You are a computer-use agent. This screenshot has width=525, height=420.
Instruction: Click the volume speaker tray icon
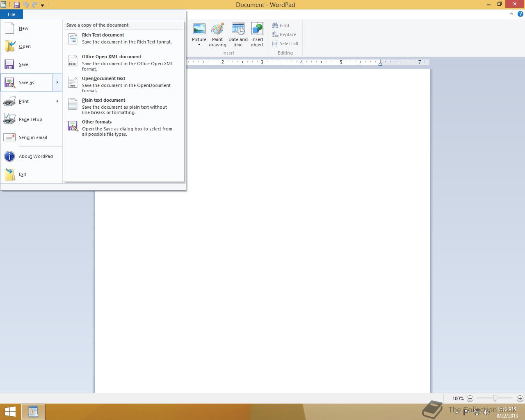click(x=486, y=412)
